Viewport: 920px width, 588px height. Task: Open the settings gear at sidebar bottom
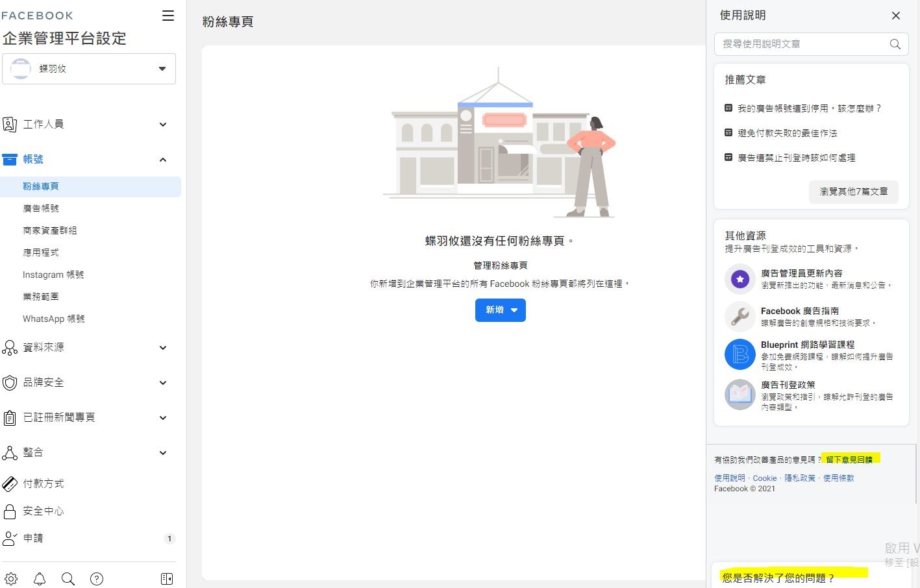[x=11, y=579]
